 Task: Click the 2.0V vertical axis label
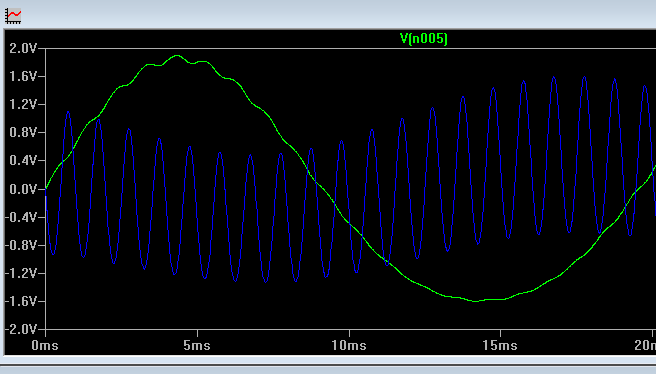(23, 49)
